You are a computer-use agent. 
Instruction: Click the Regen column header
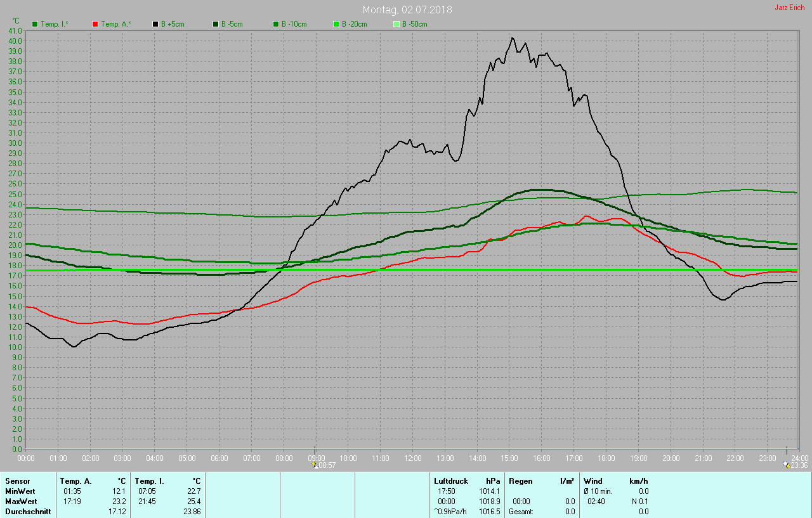tap(520, 481)
